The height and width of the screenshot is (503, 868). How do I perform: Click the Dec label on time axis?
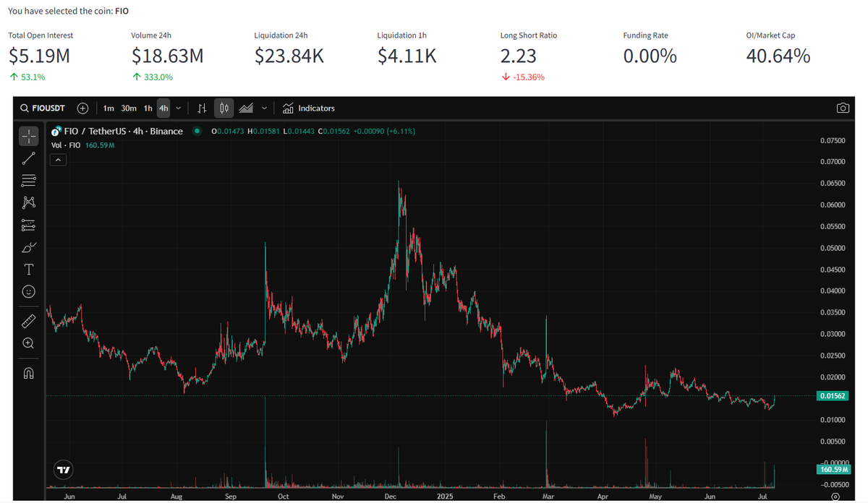[x=391, y=496]
